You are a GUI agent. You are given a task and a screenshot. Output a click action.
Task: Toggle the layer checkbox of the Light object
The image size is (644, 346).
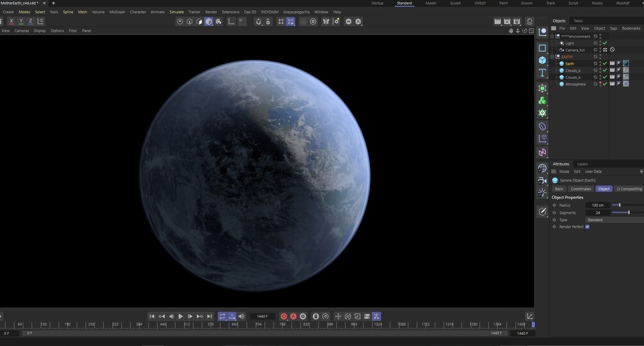(596, 43)
